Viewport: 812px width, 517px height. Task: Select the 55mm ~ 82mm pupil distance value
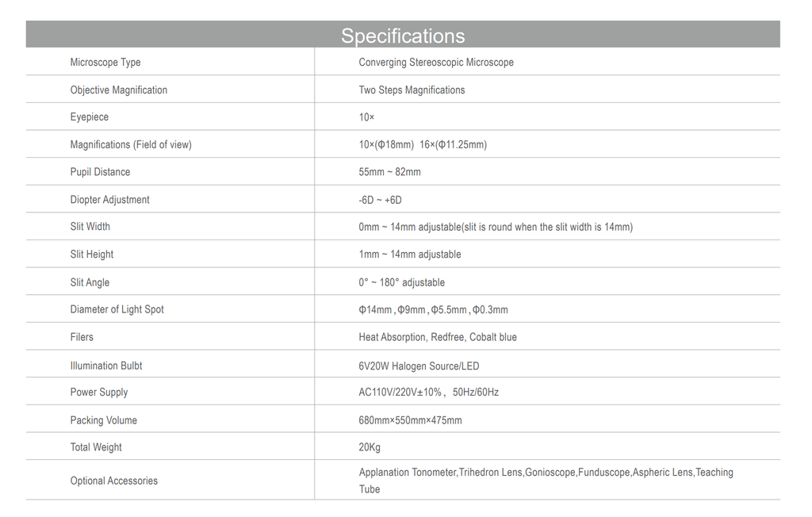389,172
